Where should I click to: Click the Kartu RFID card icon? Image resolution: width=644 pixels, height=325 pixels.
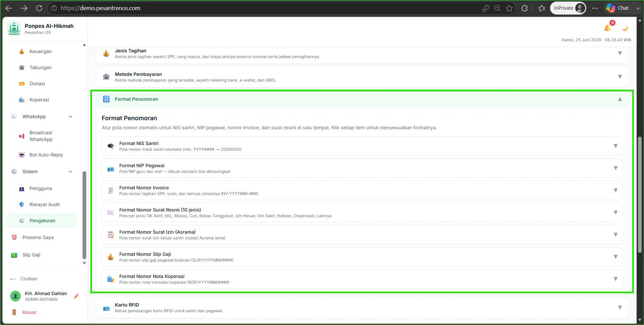coord(106,309)
